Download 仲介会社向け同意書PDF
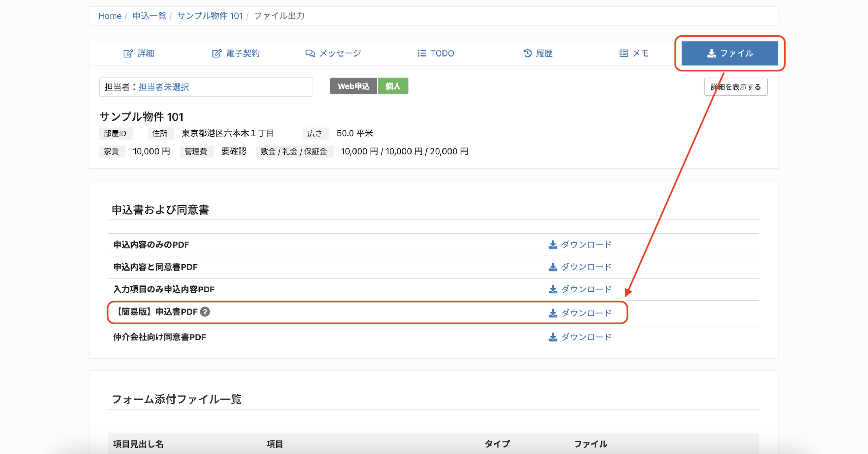868x454 pixels. pyautogui.click(x=580, y=337)
